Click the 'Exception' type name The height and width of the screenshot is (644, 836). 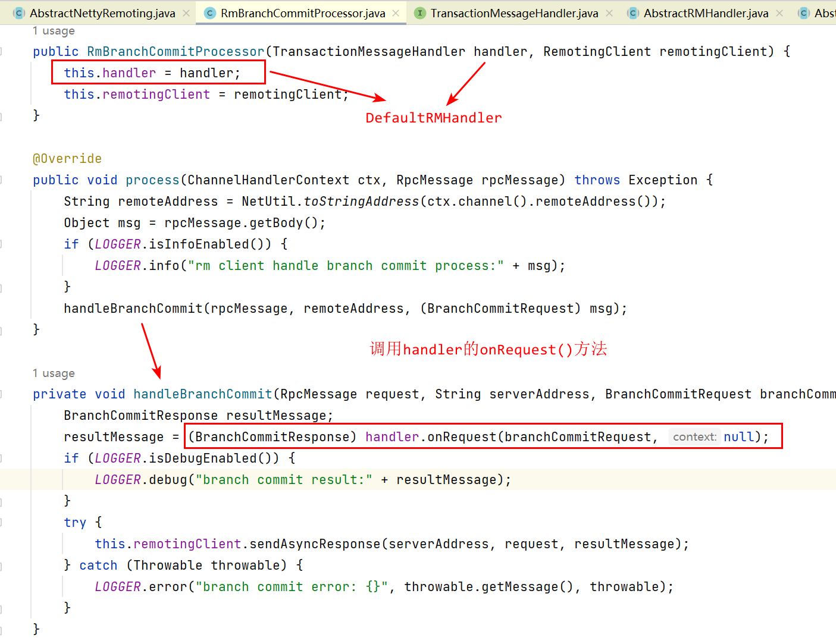point(663,180)
